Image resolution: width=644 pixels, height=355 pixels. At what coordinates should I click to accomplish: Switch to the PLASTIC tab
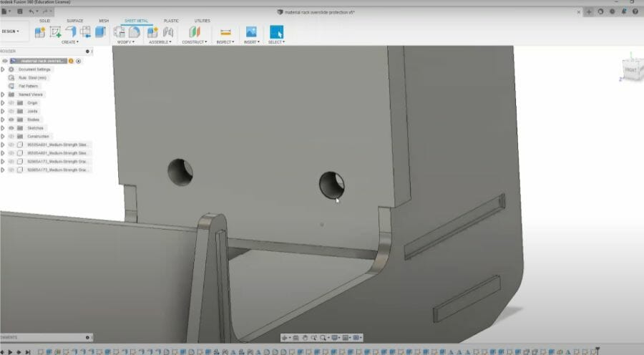tap(171, 21)
